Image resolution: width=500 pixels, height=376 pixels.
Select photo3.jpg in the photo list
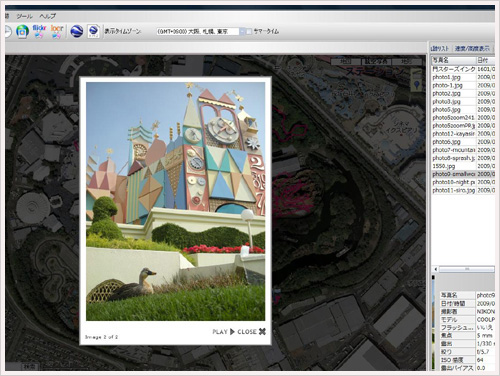pos(463,101)
